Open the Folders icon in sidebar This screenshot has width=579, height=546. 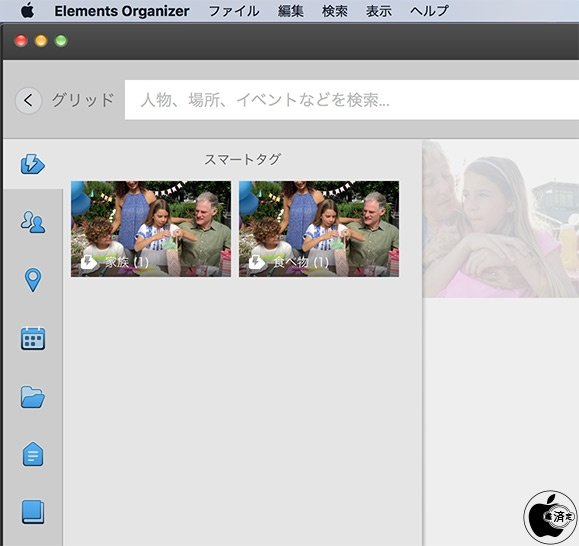coord(33,397)
